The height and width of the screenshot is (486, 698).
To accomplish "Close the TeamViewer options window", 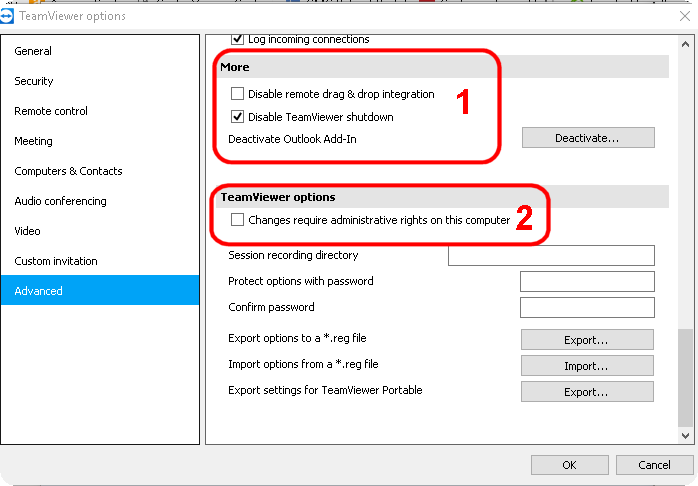I will coord(685,16).
